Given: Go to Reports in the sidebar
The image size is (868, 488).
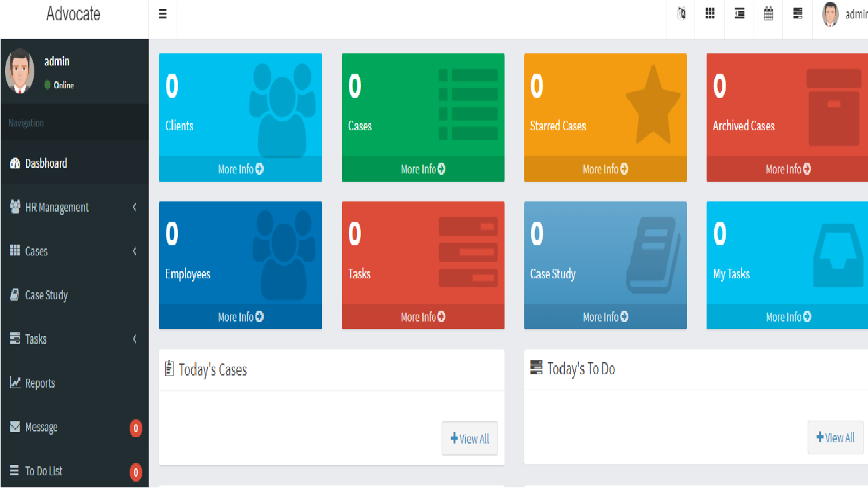Looking at the screenshot, I should [39, 383].
